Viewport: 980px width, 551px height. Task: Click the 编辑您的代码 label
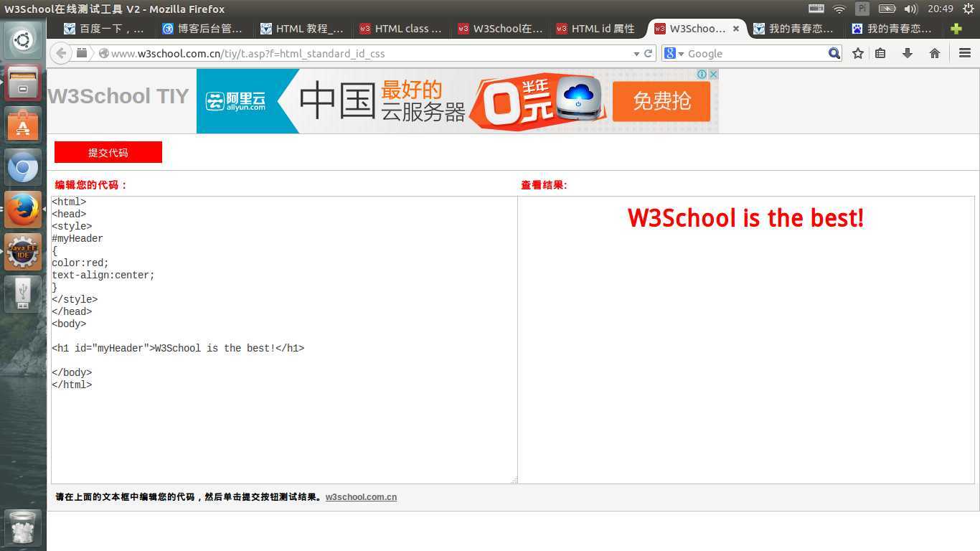pos(91,184)
